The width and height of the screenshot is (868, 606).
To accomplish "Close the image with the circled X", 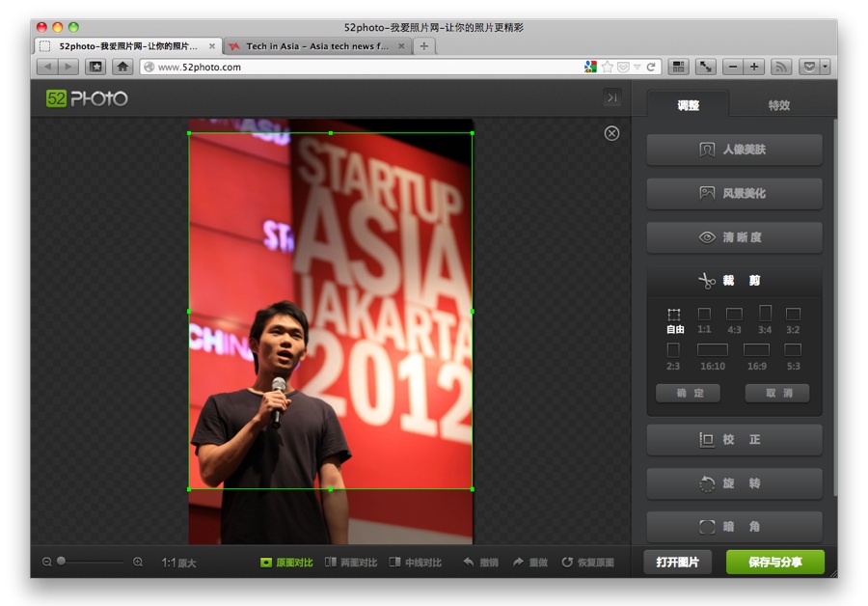I will click(611, 133).
